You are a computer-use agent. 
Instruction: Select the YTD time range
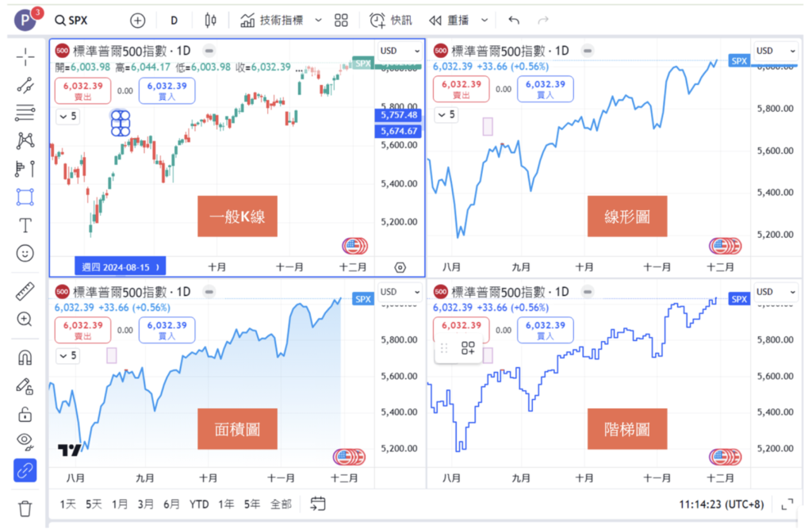point(199,504)
